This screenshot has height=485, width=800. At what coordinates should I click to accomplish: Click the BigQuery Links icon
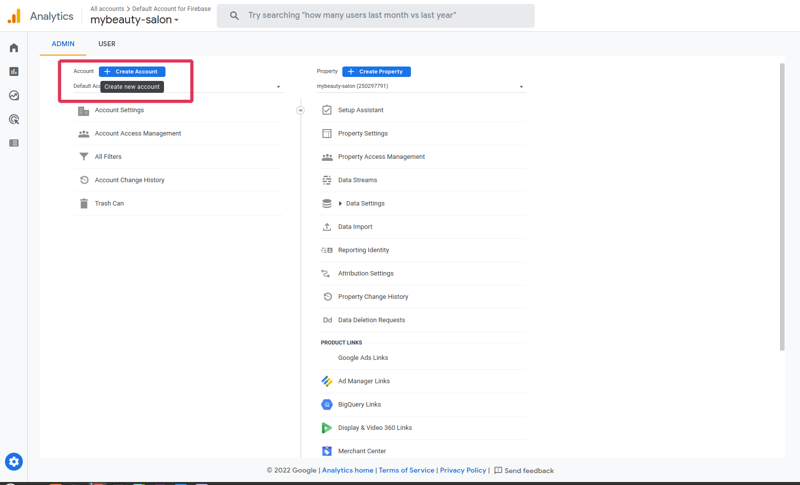click(327, 404)
